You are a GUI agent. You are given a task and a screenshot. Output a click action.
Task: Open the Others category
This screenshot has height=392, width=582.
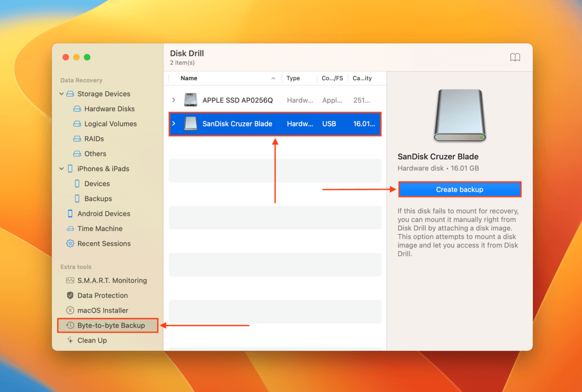pos(95,154)
